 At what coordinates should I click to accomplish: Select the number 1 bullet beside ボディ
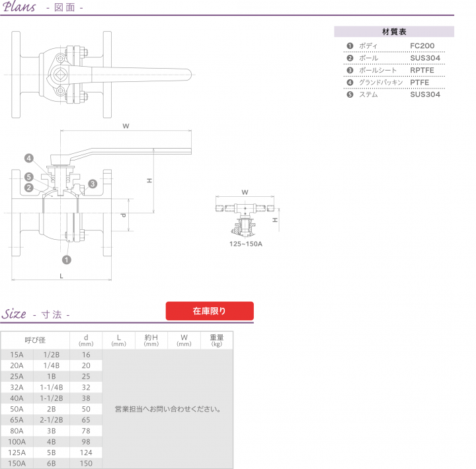(x=350, y=46)
